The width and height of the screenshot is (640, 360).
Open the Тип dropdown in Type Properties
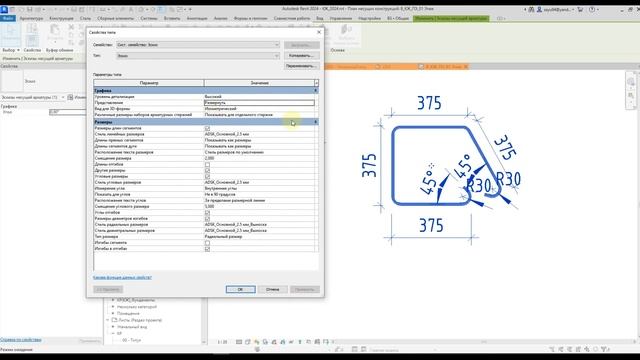point(198,56)
